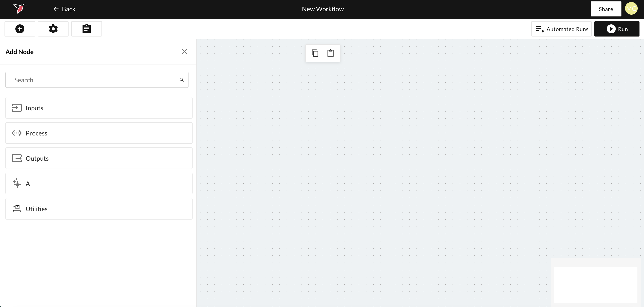Screen dimensions: 644x307
Task: Click the search magnifier icon
Action: (x=182, y=80)
